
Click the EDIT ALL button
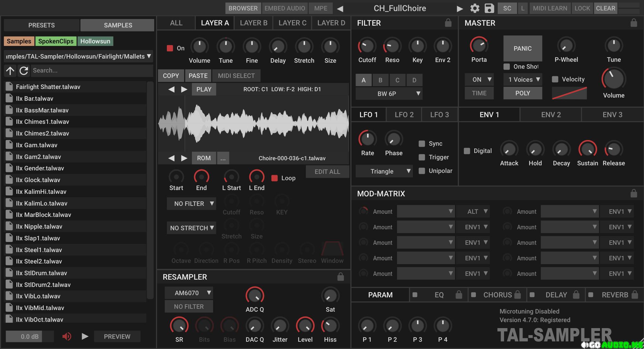tap(327, 172)
